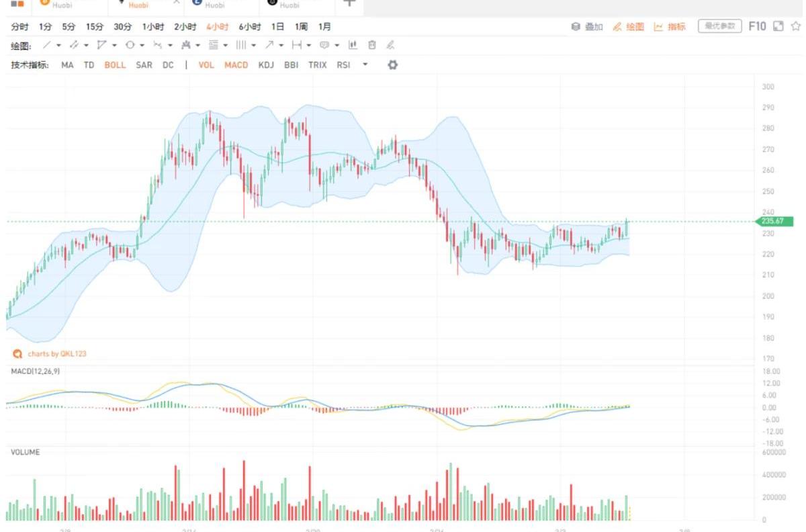
Task: Open more technical indicators dropdown after RSI
Action: (365, 65)
